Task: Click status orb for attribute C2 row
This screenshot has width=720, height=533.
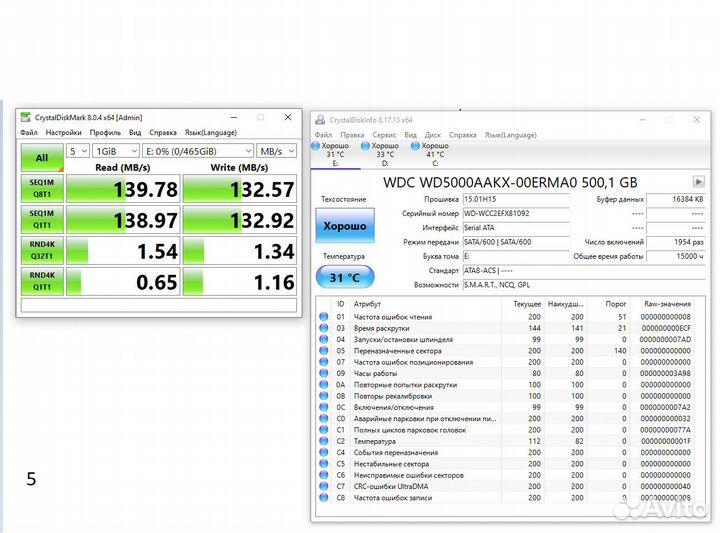Action: [x=324, y=441]
